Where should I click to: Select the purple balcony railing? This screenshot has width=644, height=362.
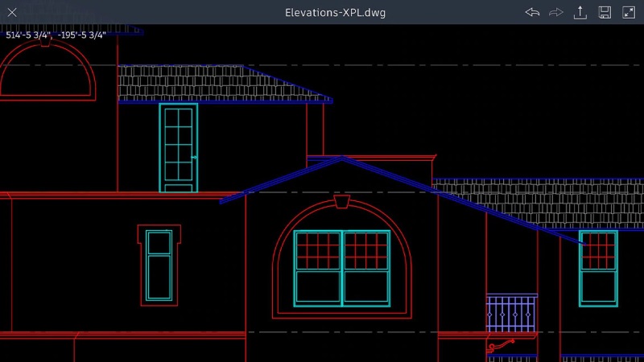511,313
